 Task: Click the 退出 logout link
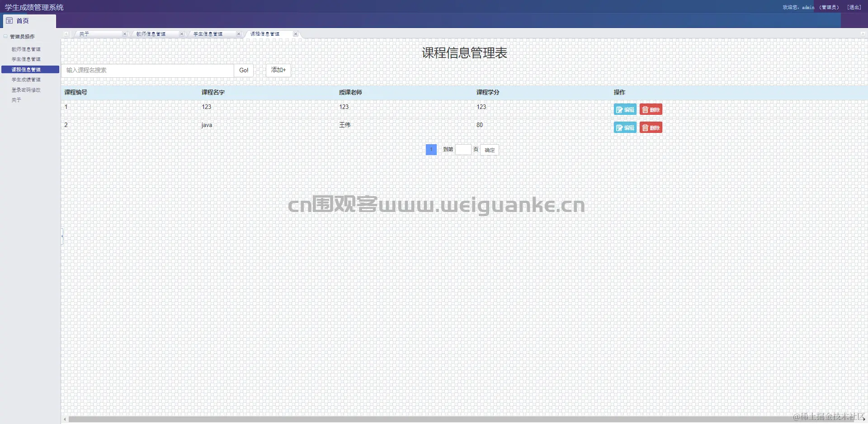[854, 7]
